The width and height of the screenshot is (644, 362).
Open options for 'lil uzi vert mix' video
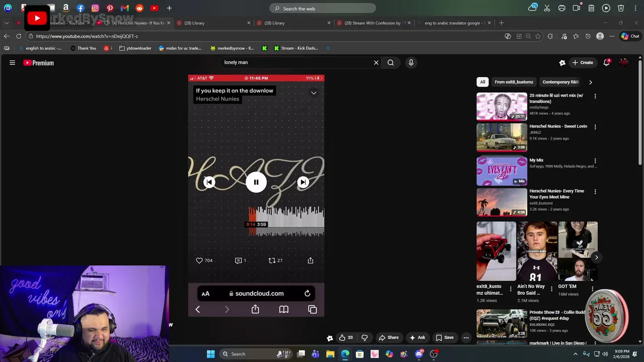pyautogui.click(x=595, y=96)
